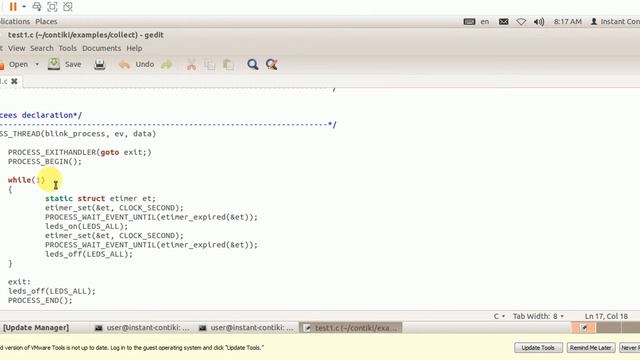The height and width of the screenshot is (360, 640).
Task: Click the Ln 17, Col 18 status text
Action: click(x=606, y=316)
